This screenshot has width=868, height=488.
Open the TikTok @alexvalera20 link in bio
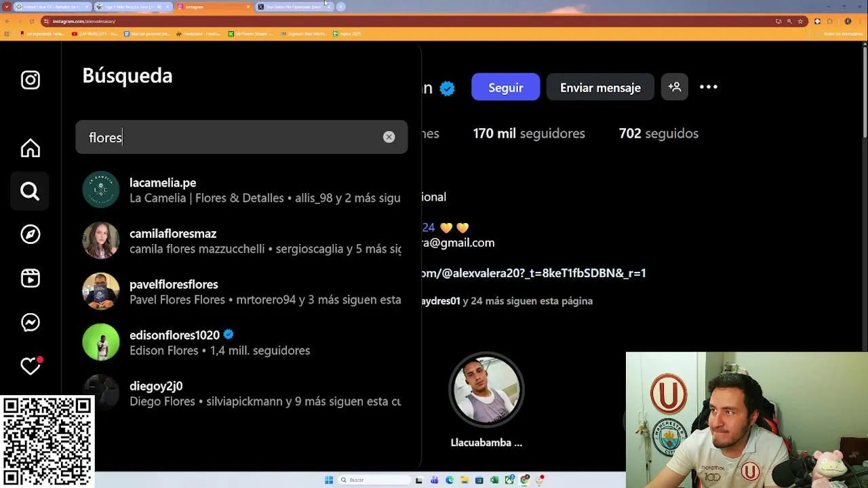pyautogui.click(x=534, y=273)
